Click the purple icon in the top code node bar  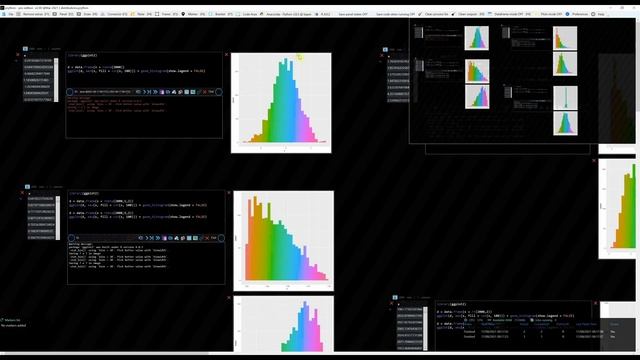[x=162, y=92]
